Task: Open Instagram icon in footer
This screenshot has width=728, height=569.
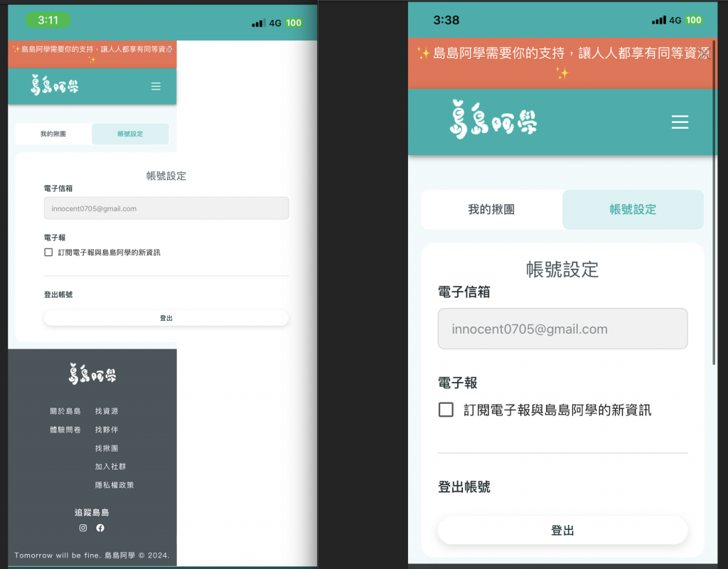Action: click(x=83, y=528)
